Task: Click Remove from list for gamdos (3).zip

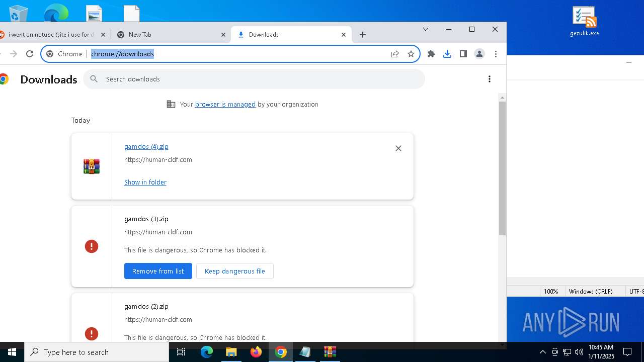Action: 158,271
